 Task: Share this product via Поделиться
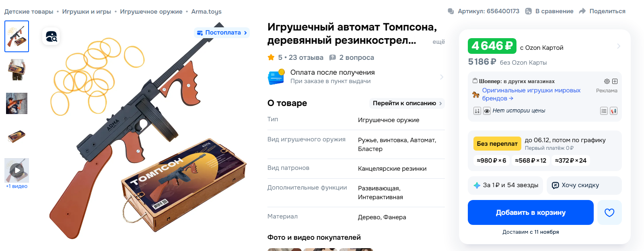pos(602,11)
